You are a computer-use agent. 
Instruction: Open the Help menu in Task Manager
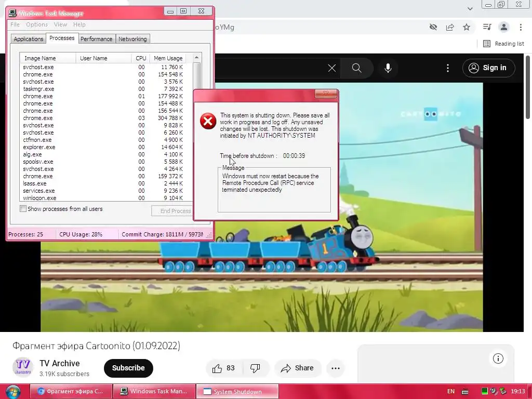click(79, 24)
